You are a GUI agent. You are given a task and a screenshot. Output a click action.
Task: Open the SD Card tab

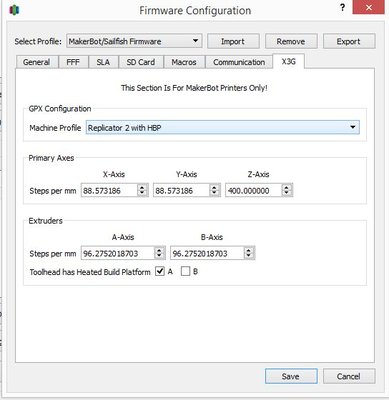[141, 62]
